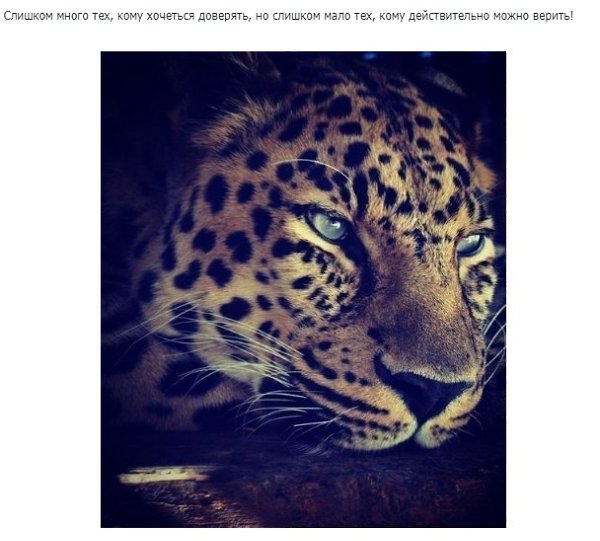Click the leopard's left green eye
The width and height of the screenshot is (600, 541).
(329, 227)
